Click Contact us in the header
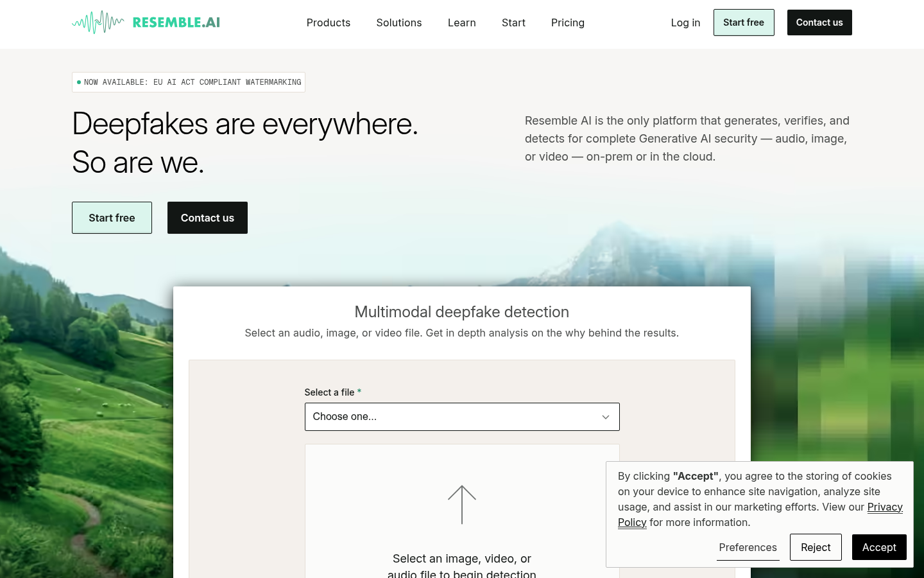Image resolution: width=924 pixels, height=578 pixels. tap(819, 22)
